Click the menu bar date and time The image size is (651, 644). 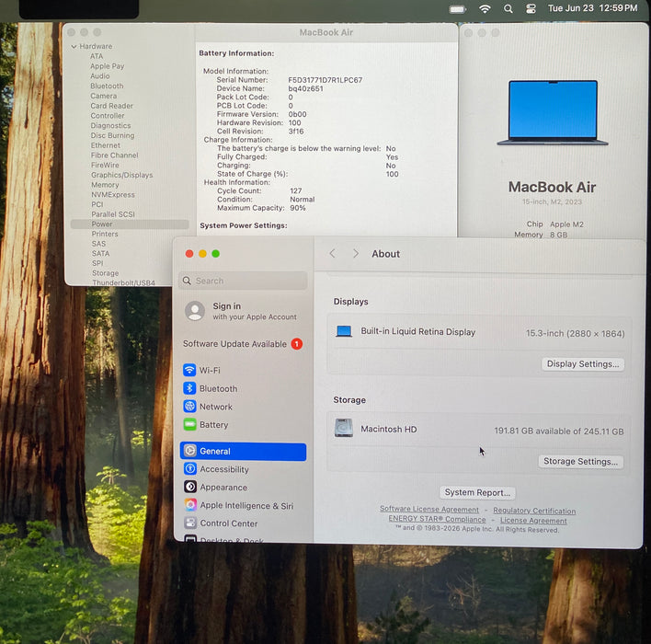(592, 8)
